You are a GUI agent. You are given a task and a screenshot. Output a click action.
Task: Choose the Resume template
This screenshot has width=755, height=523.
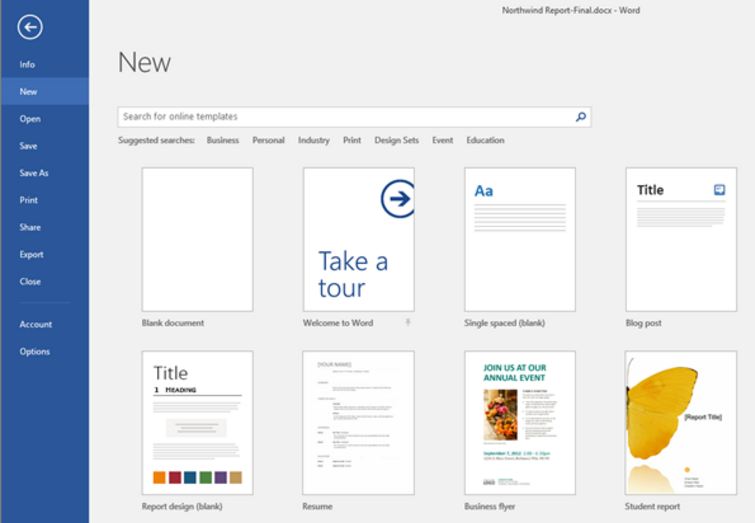tap(358, 422)
